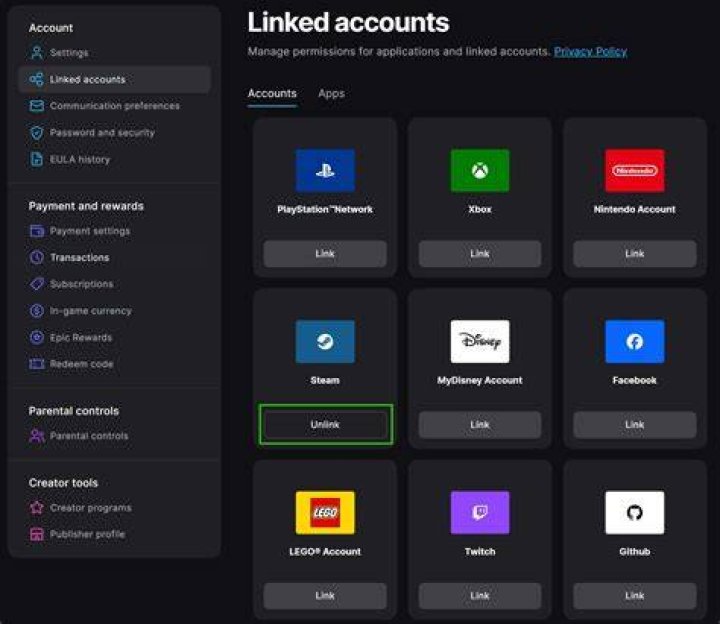Switch to the Accounts tab
This screenshot has height=624, width=720.
point(272,94)
